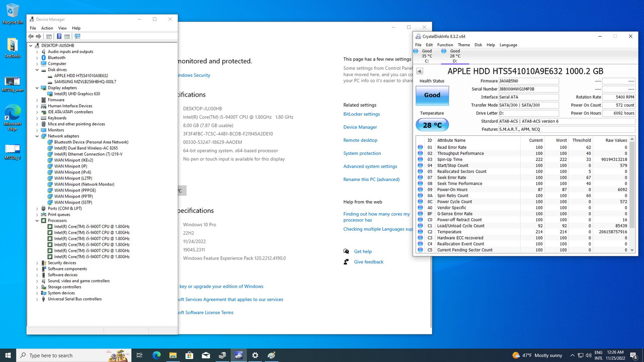Image resolution: width=644 pixels, height=362 pixels.
Task: Collapse the Disk drives node
Action: click(x=37, y=70)
